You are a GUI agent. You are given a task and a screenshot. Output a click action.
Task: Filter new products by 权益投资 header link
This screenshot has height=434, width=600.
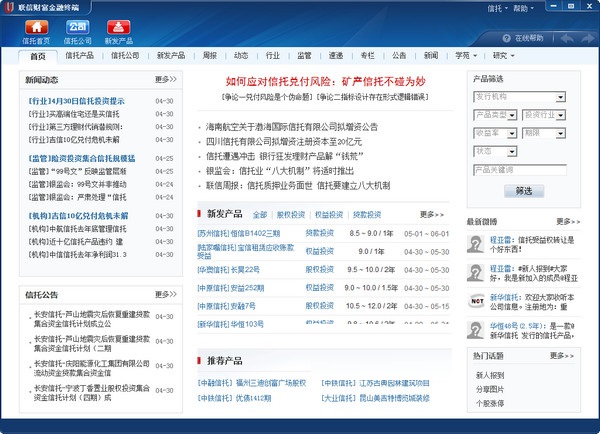pyautogui.click(x=329, y=215)
